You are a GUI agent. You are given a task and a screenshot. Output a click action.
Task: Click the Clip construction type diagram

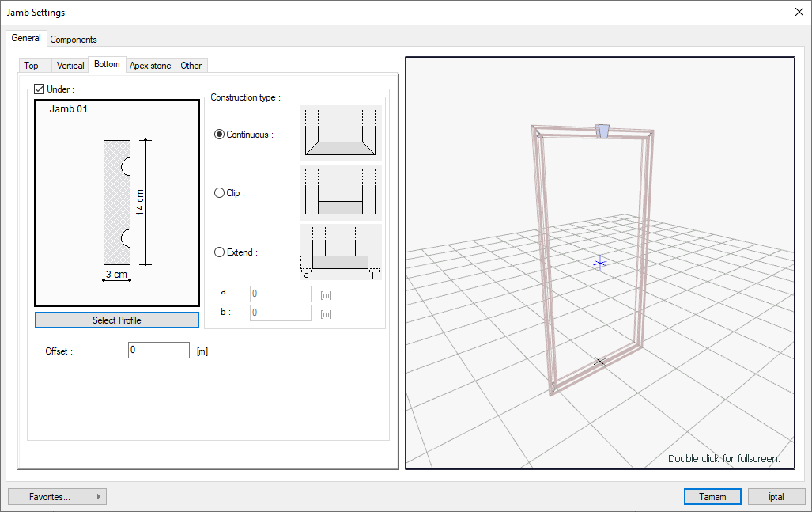point(341,192)
